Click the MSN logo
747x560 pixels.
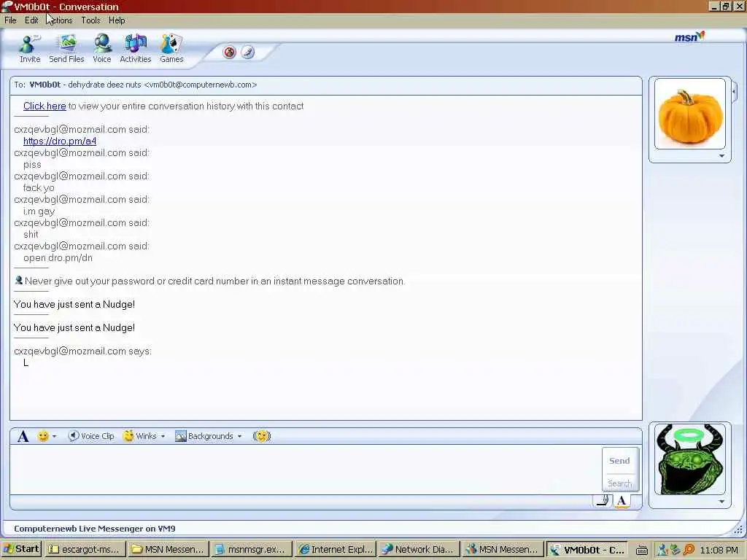click(689, 36)
